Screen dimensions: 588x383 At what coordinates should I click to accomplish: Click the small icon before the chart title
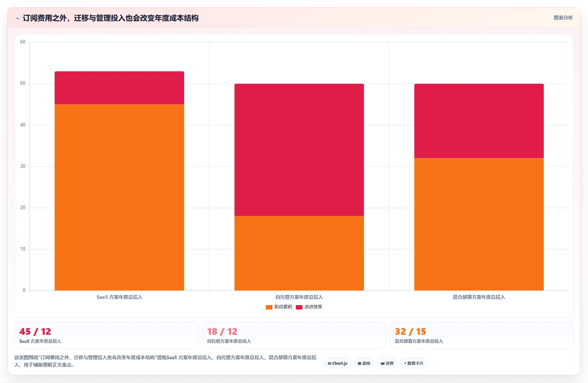coord(17,18)
